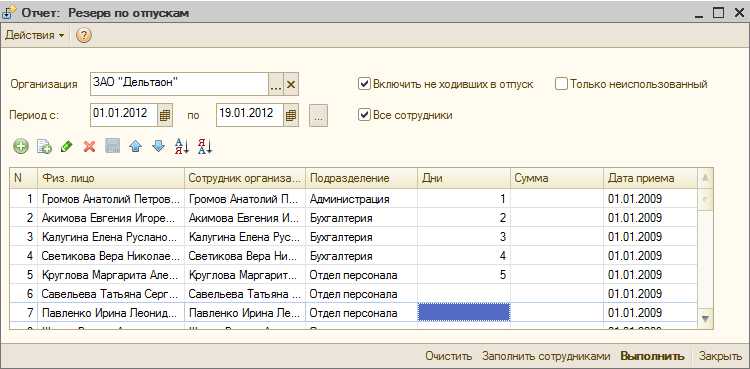The height and width of the screenshot is (369, 750).
Task: Click the N column header
Action: click(23, 178)
